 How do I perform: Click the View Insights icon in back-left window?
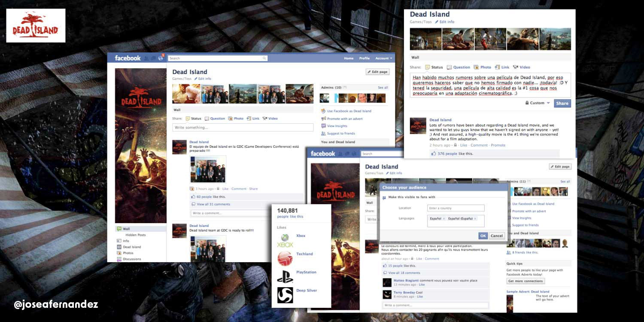pos(323,126)
